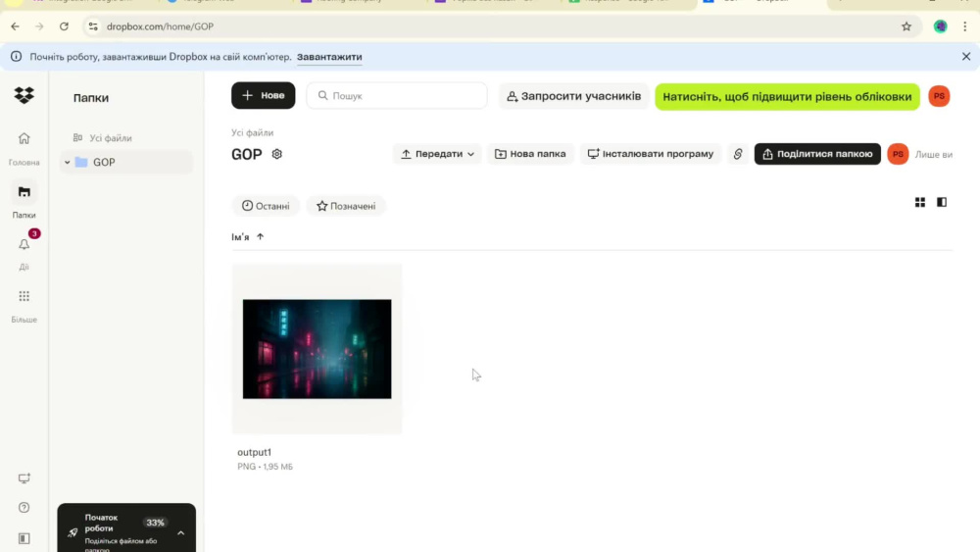Click Усі файли breadcrumb link
The image size is (980, 552).
[252, 132]
